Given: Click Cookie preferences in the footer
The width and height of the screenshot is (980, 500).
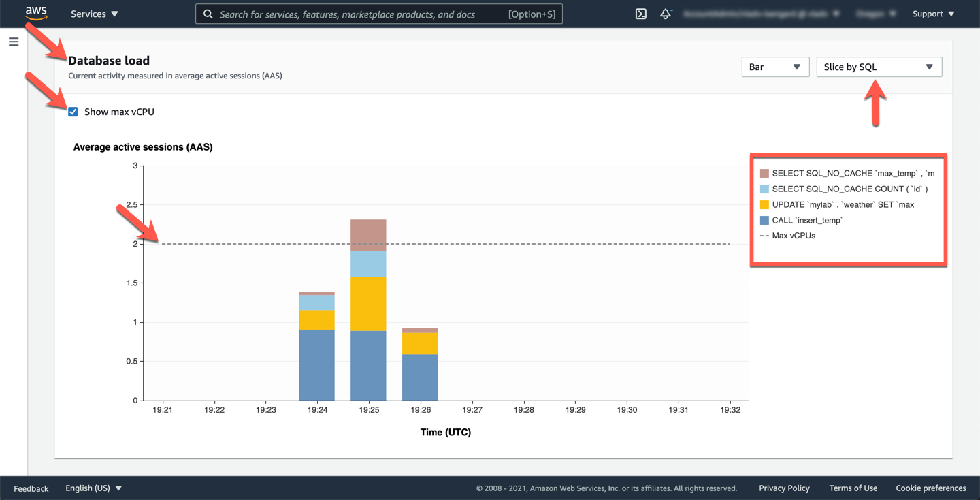Looking at the screenshot, I should [930, 488].
